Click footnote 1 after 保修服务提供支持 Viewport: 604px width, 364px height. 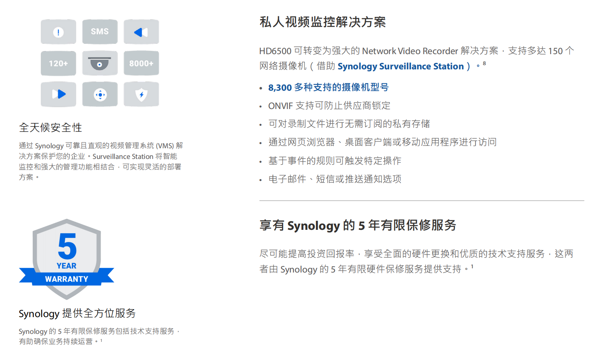coord(472,266)
